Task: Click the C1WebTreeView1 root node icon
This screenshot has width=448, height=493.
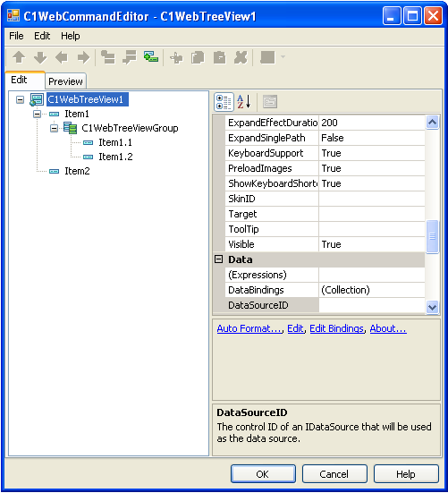Action: click(37, 99)
